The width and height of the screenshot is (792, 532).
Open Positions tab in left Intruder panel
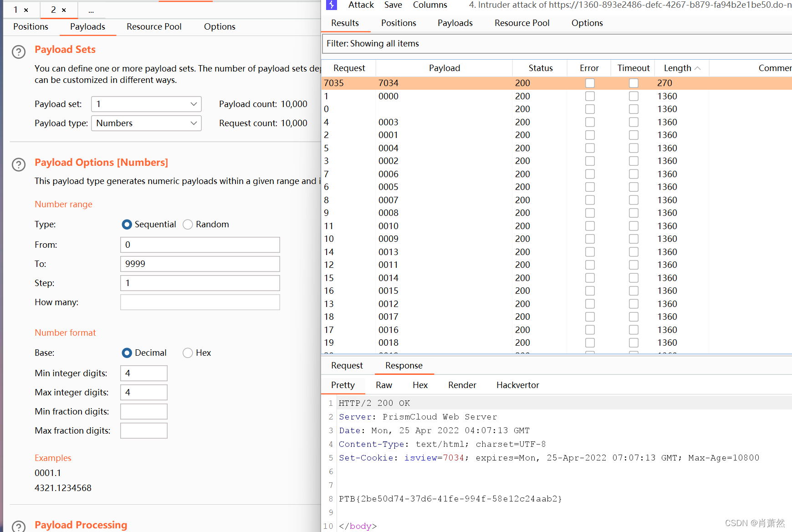(x=31, y=27)
